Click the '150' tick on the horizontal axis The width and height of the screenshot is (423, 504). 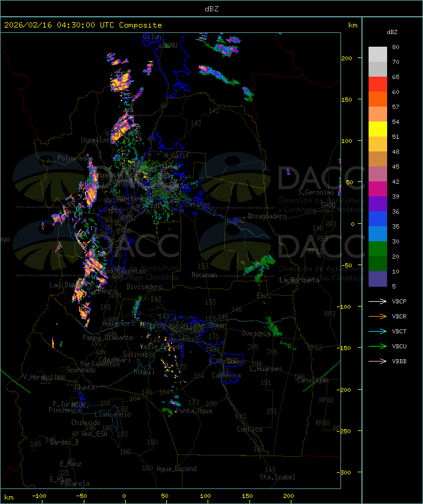(x=247, y=496)
